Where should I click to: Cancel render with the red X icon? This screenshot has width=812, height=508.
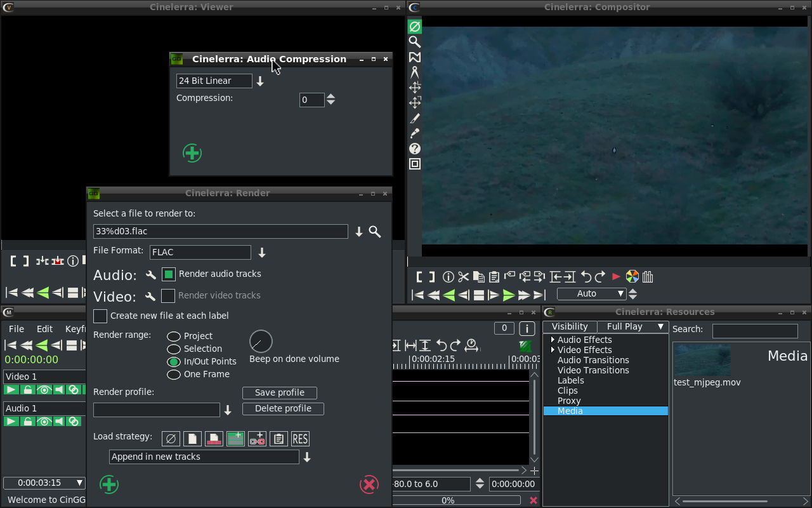click(369, 485)
